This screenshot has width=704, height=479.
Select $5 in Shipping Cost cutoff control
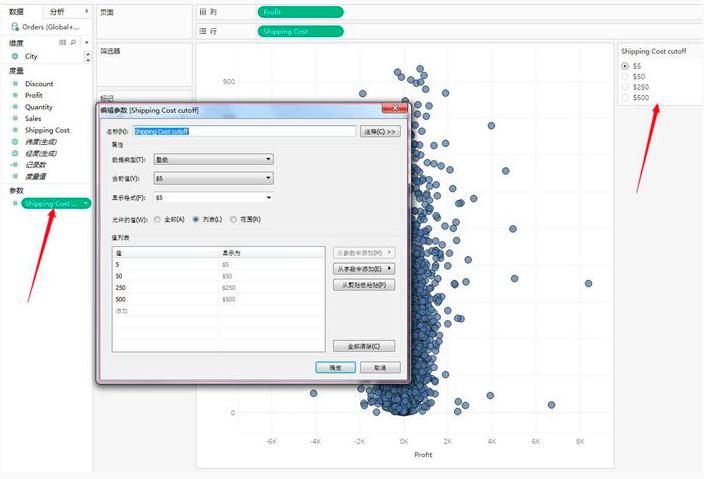coord(625,66)
